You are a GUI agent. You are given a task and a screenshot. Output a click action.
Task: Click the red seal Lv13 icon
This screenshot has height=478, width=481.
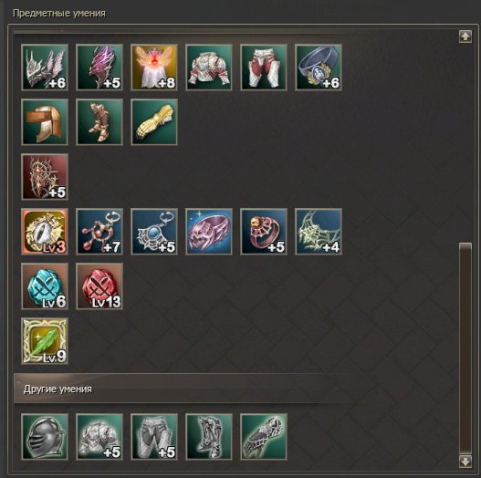point(99,286)
